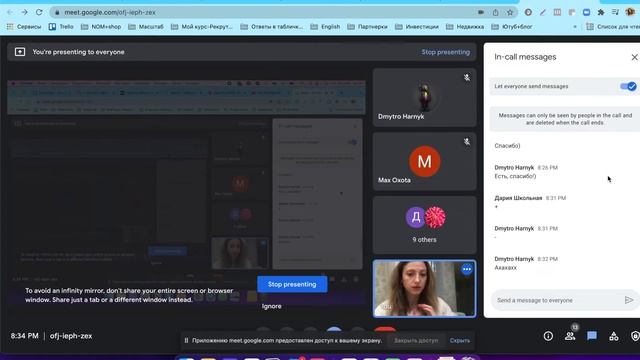This screenshot has width=640, height=360.
Task: Open the Ютуб+блог bookmarks folder
Action: point(512,27)
